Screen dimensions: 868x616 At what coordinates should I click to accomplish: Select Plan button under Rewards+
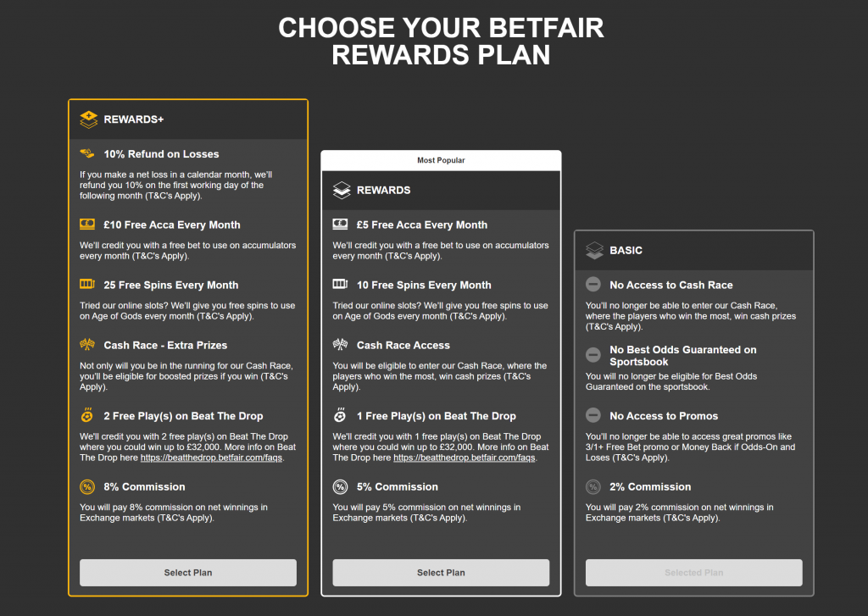click(x=188, y=572)
